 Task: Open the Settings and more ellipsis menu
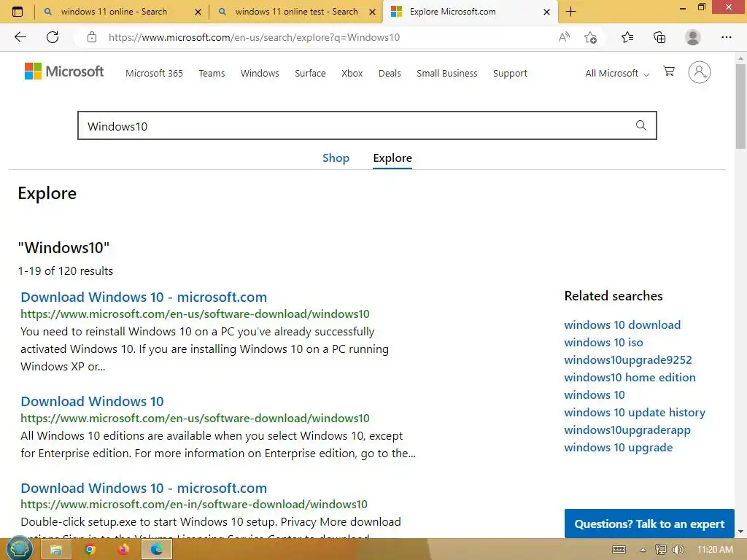[726, 37]
